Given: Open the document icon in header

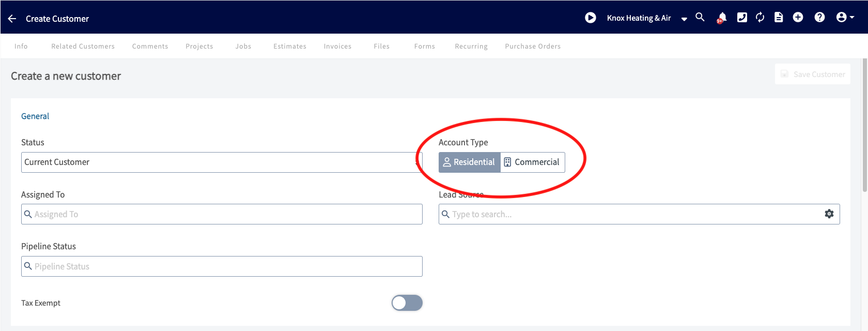Looking at the screenshot, I should click(779, 18).
